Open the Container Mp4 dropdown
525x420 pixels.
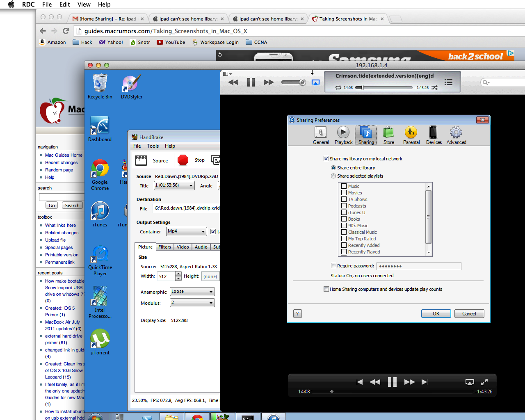click(x=186, y=232)
